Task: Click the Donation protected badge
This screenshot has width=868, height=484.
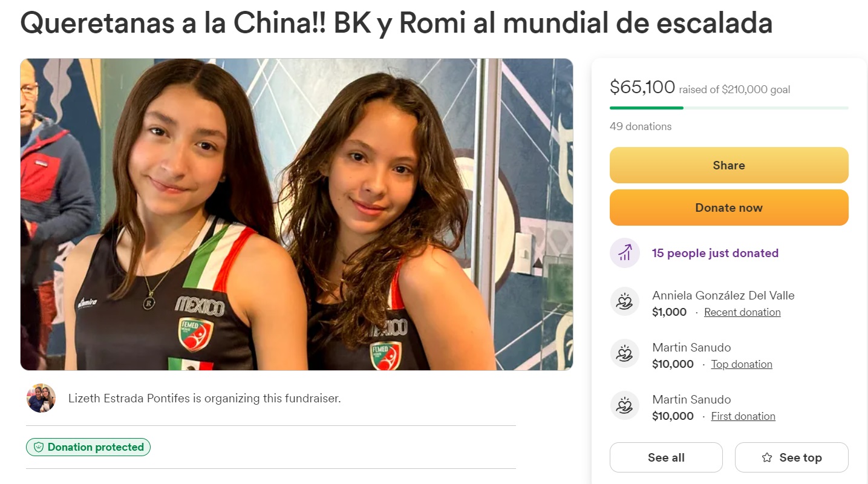Action: tap(88, 447)
